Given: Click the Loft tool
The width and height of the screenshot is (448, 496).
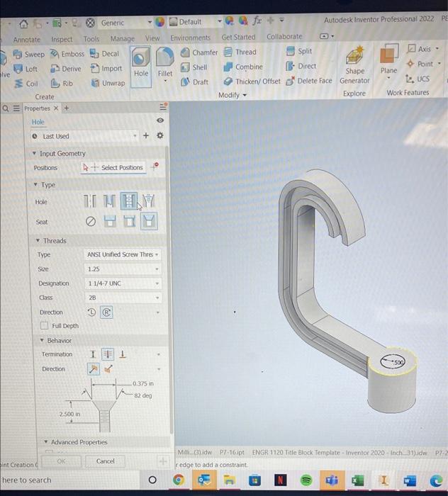Looking at the screenshot, I should pyautogui.click(x=26, y=69).
